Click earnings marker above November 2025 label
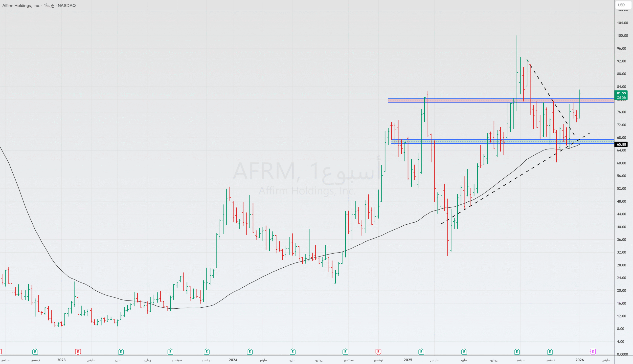Image resolution: width=633 pixels, height=364 pixels. (x=550, y=352)
